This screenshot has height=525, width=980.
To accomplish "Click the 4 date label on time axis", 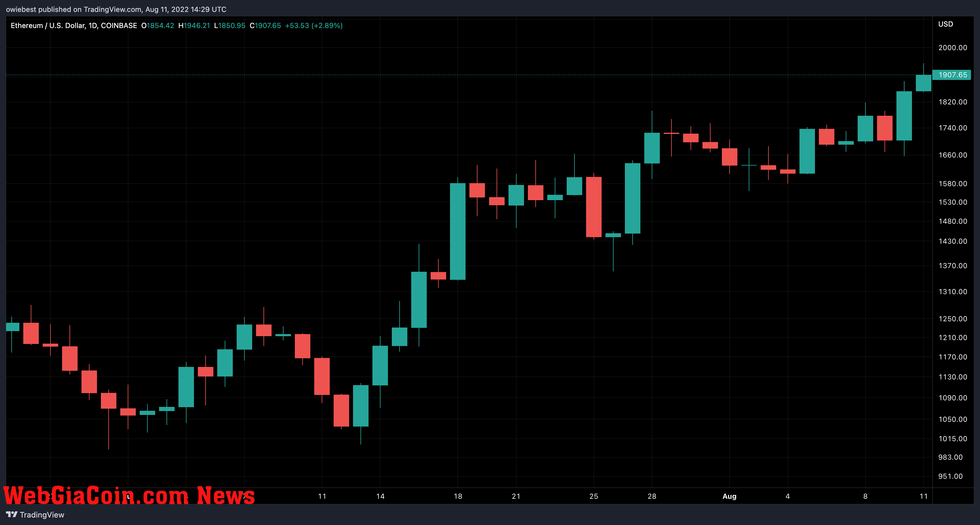I will (788, 496).
